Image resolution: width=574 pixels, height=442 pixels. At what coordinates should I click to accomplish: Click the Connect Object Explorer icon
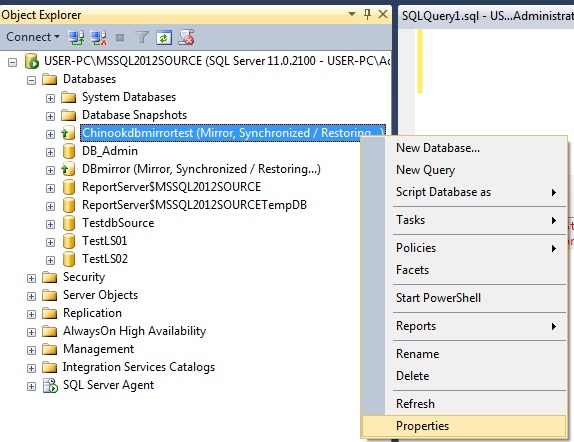tap(76, 37)
